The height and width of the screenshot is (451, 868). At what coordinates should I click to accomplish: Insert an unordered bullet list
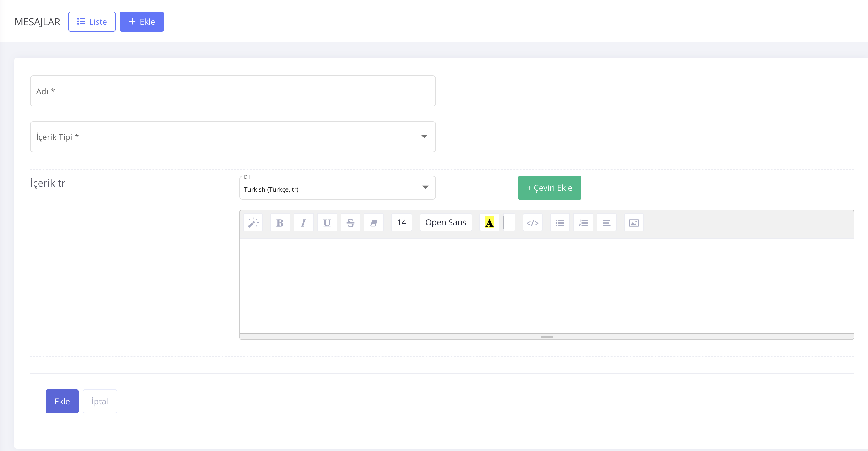[559, 223]
